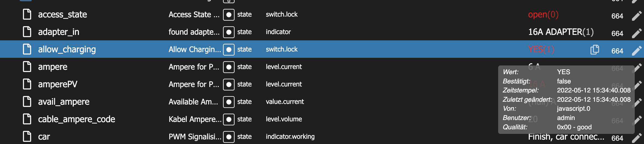Click the pencil icon in the car row
The image size is (644, 144).
click(637, 138)
